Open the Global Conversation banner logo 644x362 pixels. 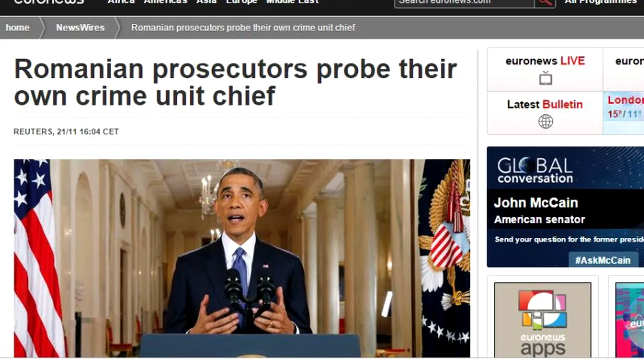(x=535, y=170)
